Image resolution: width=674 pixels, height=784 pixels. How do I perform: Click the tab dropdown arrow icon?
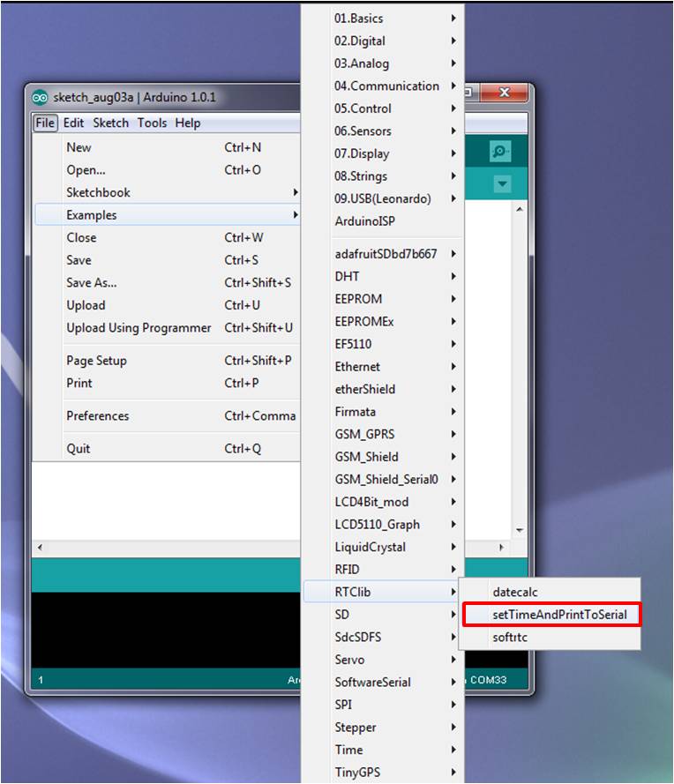[502, 184]
